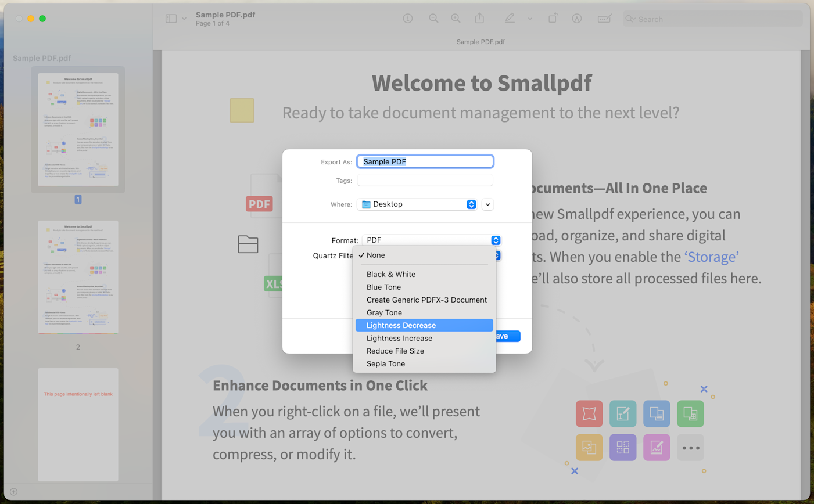Click the Desktop folder icon in Where
This screenshot has height=504, width=814.
pos(366,204)
